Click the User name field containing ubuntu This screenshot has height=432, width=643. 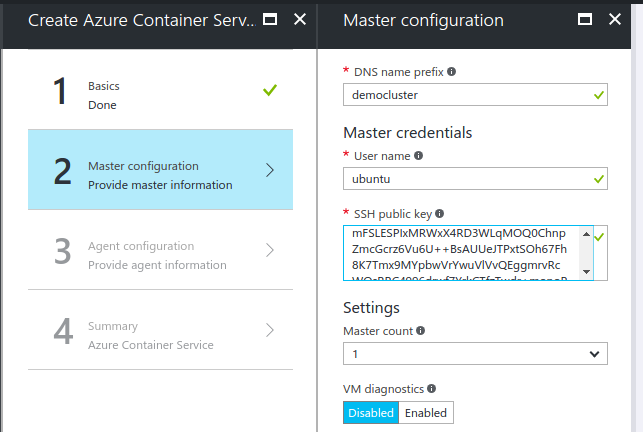[475, 179]
